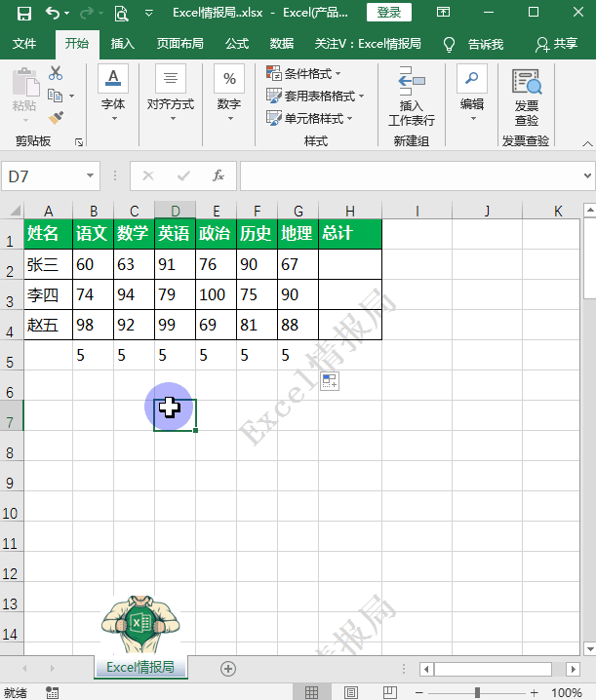Select the Excel情报局 sheet tab
Screen dimensions: 596x700
point(140,667)
